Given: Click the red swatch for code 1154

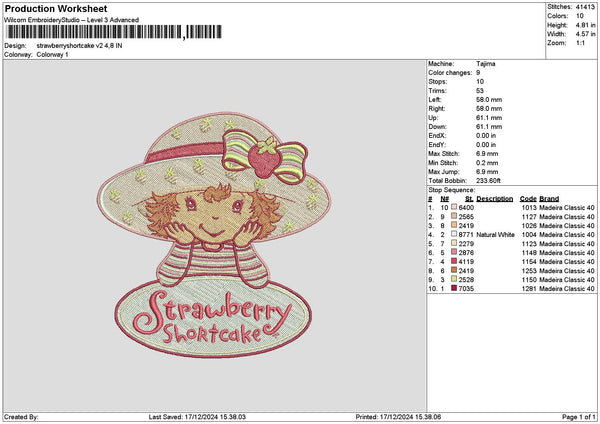Looking at the screenshot, I should [454, 261].
